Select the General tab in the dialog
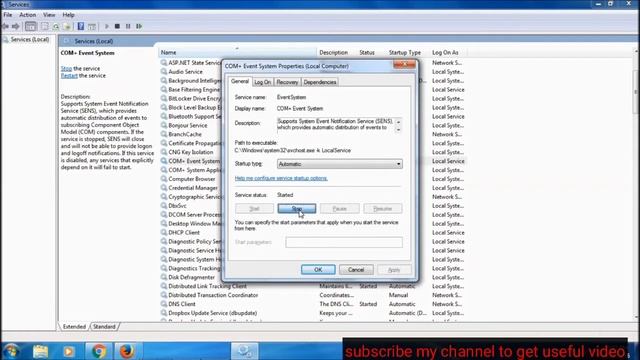Viewport: 640px width, 360px height. (x=240, y=81)
